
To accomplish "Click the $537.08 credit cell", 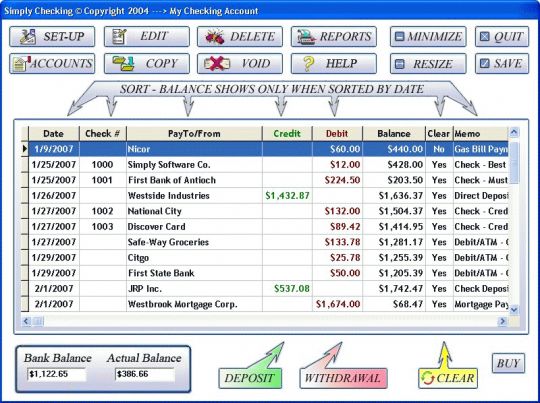I will (287, 289).
